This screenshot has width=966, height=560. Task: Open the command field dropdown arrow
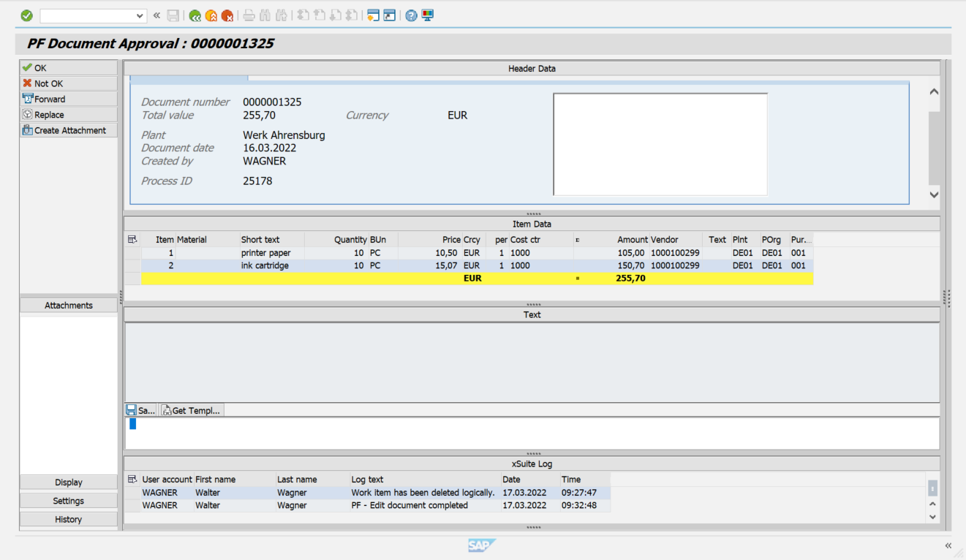pos(139,15)
